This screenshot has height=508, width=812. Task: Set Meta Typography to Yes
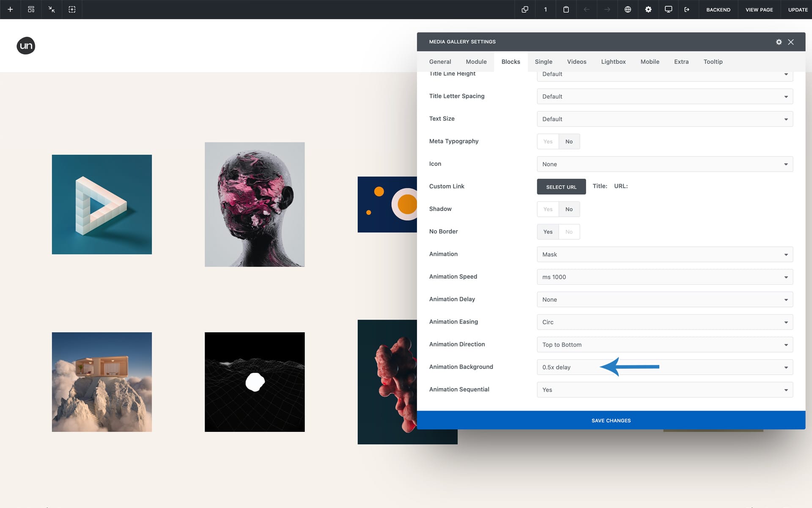(548, 141)
